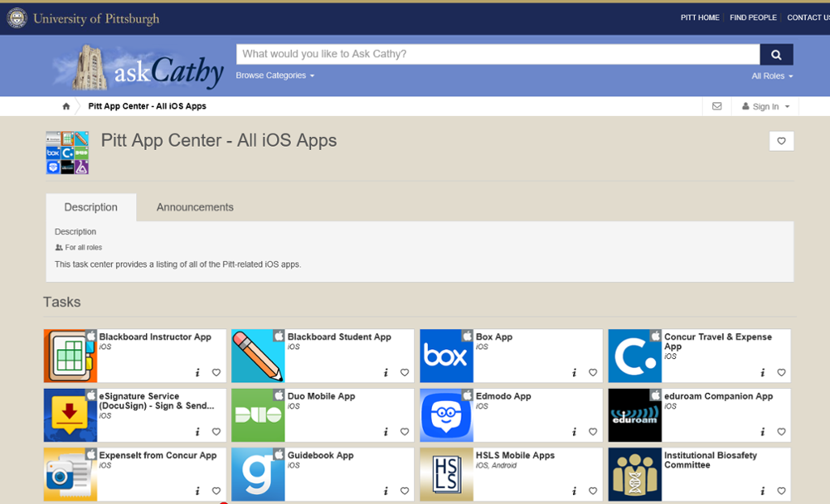
Task: Click the search magnifying glass icon
Action: coord(776,54)
